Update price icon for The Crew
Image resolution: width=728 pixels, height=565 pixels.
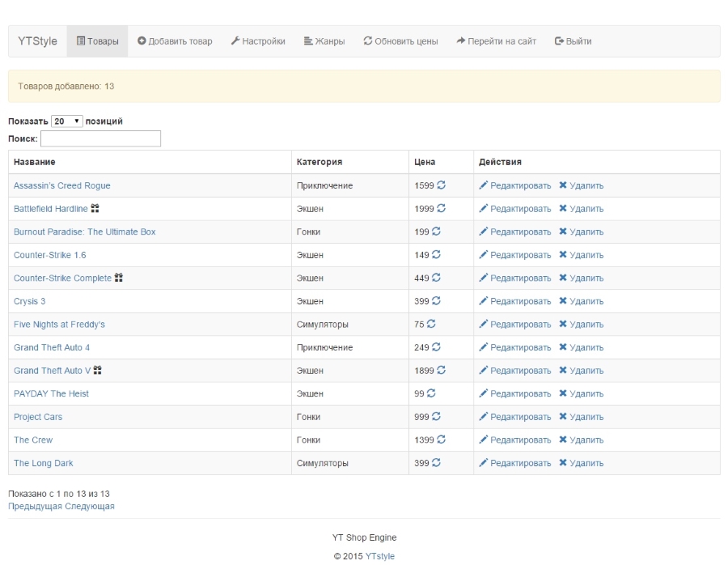442,440
